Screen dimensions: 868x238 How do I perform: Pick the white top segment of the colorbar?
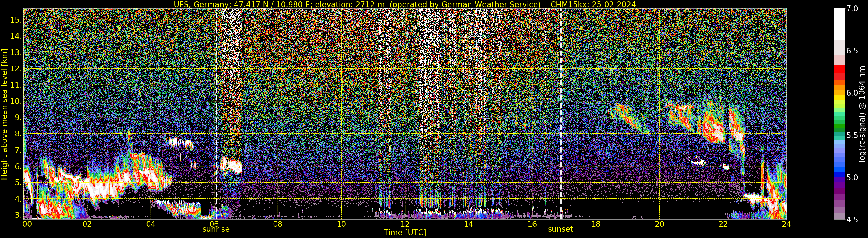click(839, 24)
